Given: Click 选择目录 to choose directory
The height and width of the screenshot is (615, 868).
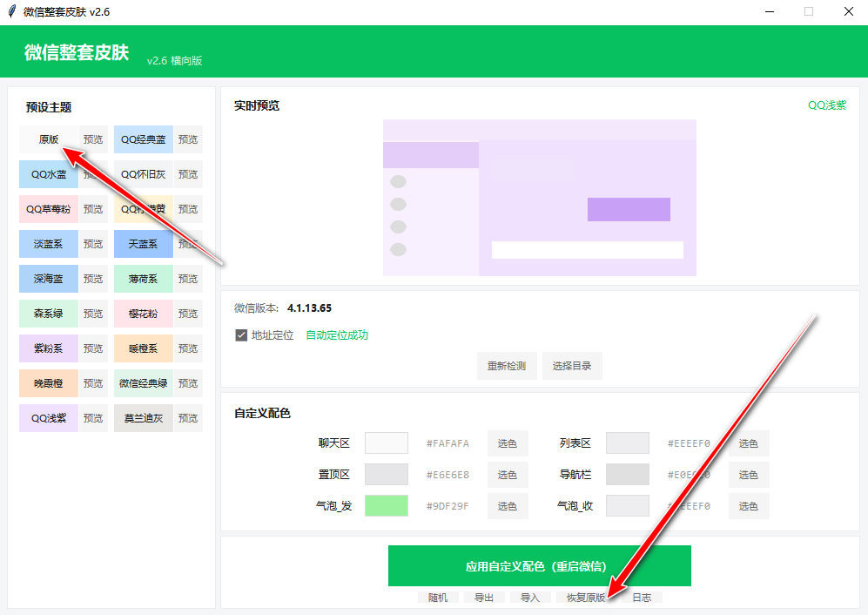Looking at the screenshot, I should pos(572,366).
